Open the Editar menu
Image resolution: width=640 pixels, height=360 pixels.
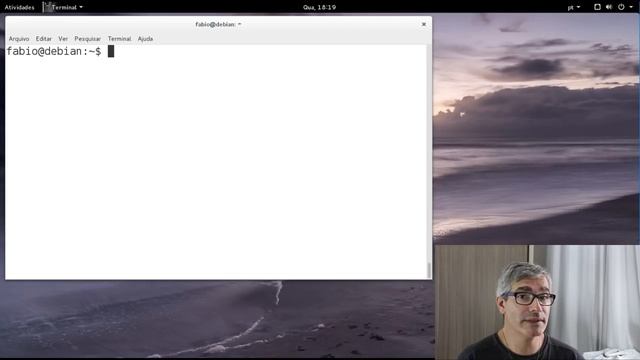[43, 39]
